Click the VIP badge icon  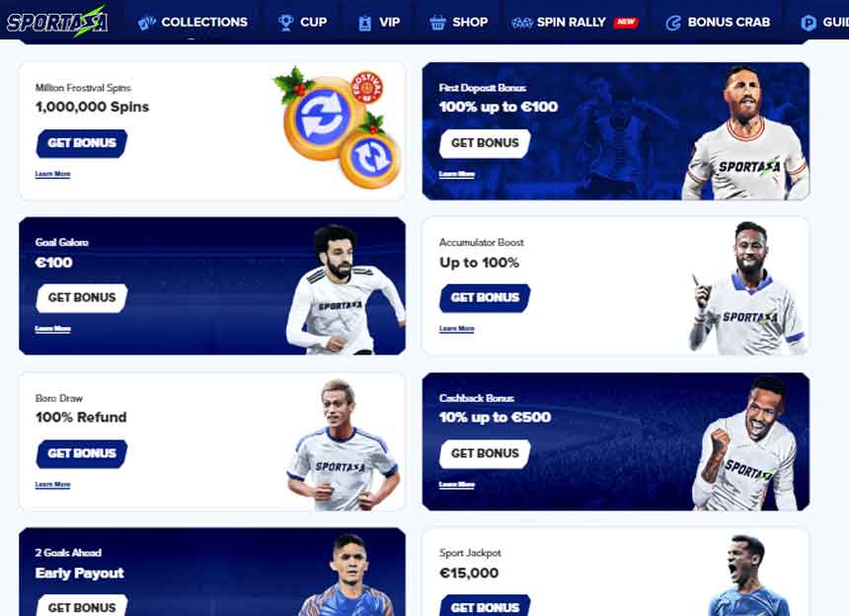pyautogui.click(x=365, y=23)
